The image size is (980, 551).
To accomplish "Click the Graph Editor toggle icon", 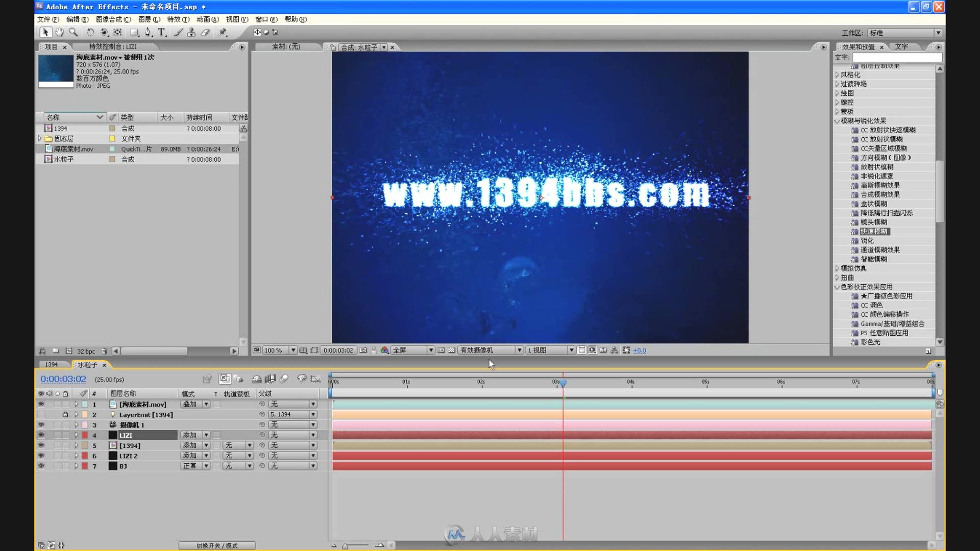I will (x=317, y=379).
